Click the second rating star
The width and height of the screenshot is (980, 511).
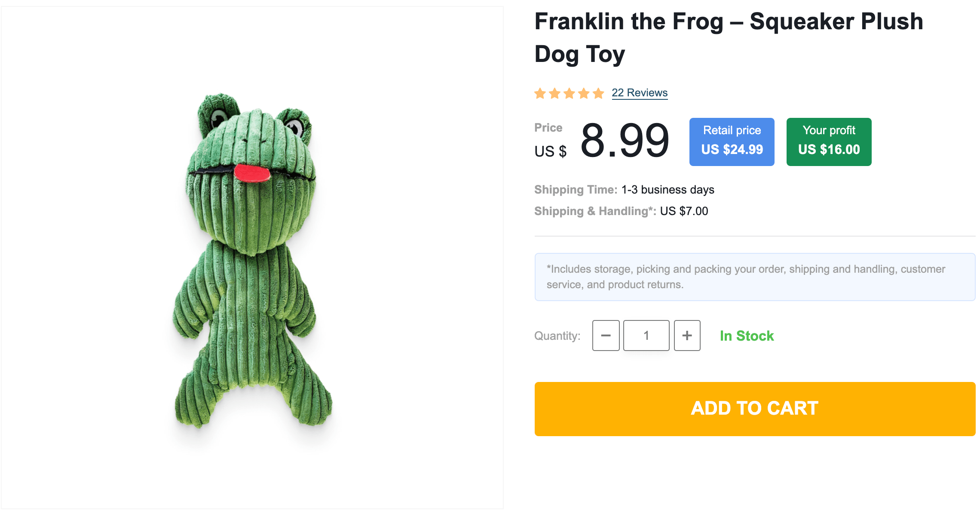coord(555,93)
